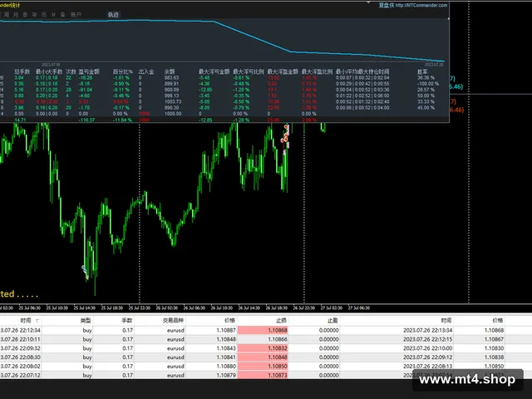Viewport: 532px width, 399px height.
Task: Select the trade opened at 22:08:30
Action: coord(266,357)
